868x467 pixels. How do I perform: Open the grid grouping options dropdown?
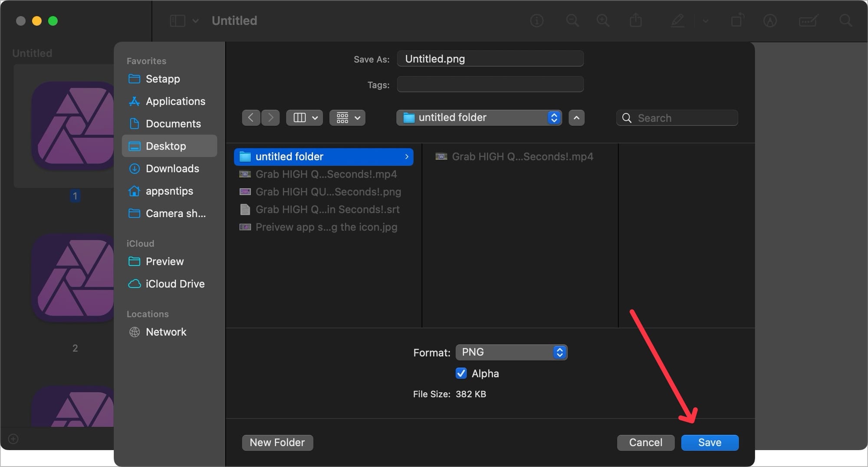click(x=347, y=118)
